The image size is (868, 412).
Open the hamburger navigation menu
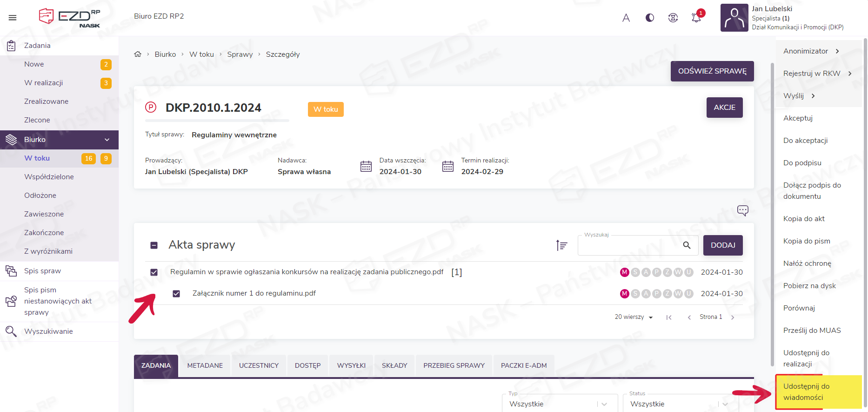[x=13, y=18]
